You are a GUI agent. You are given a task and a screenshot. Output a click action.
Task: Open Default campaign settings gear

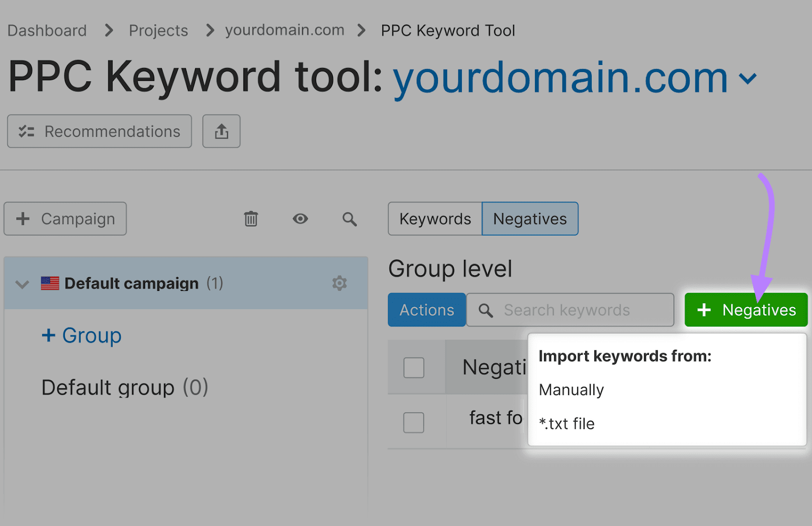point(340,283)
